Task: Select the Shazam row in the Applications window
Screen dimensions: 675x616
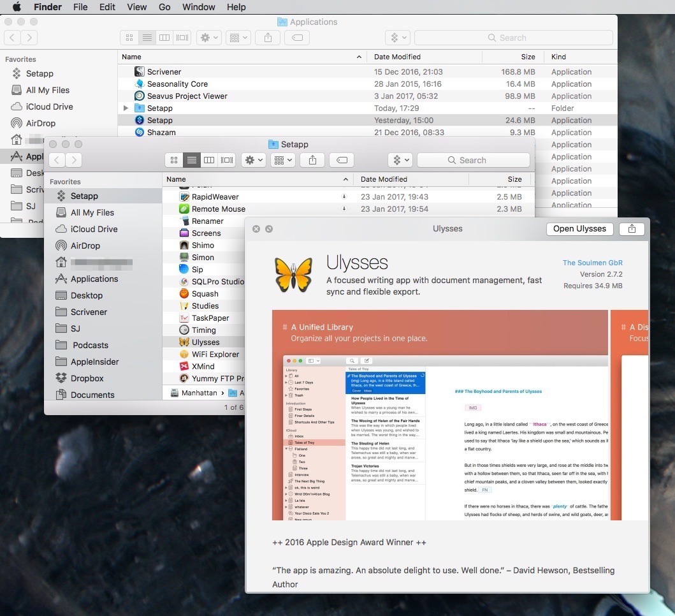Action: click(x=367, y=132)
